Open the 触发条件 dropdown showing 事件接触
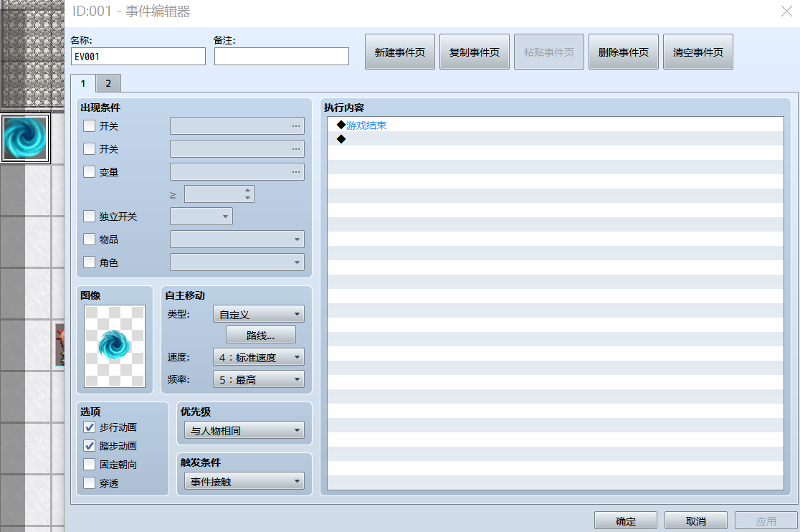The height and width of the screenshot is (532, 800). click(244, 482)
